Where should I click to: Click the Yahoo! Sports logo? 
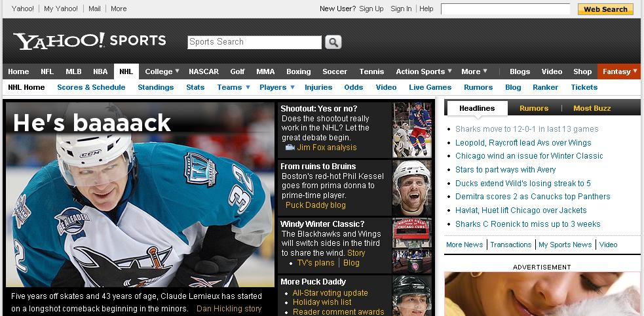click(90, 41)
